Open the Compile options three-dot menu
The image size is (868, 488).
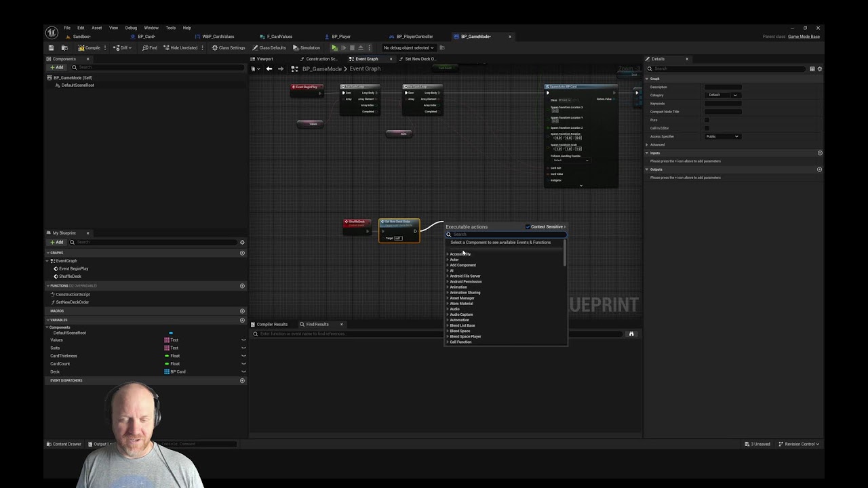point(105,47)
